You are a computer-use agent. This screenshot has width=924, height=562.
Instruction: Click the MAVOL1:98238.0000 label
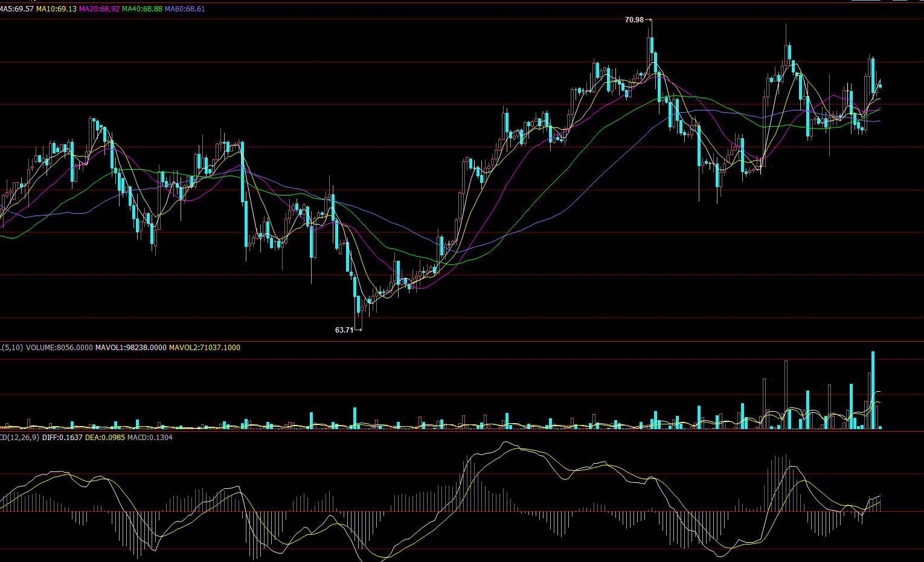(130, 348)
